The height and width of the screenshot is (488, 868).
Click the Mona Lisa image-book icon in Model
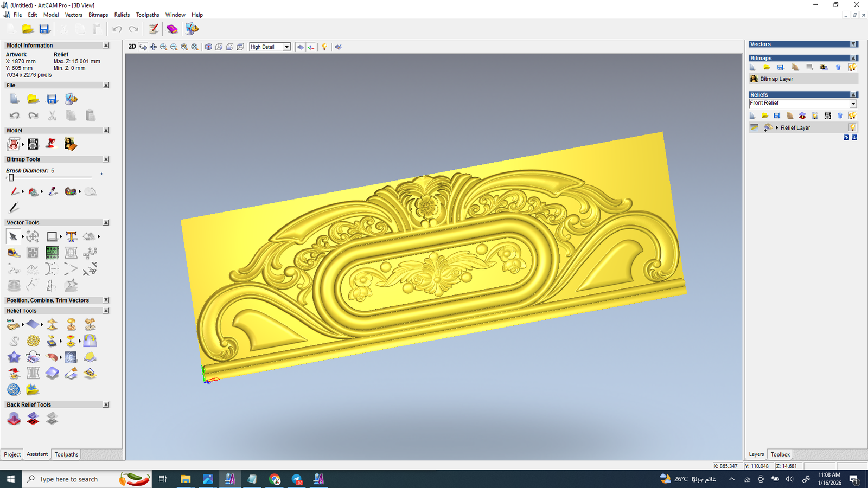pos(70,144)
